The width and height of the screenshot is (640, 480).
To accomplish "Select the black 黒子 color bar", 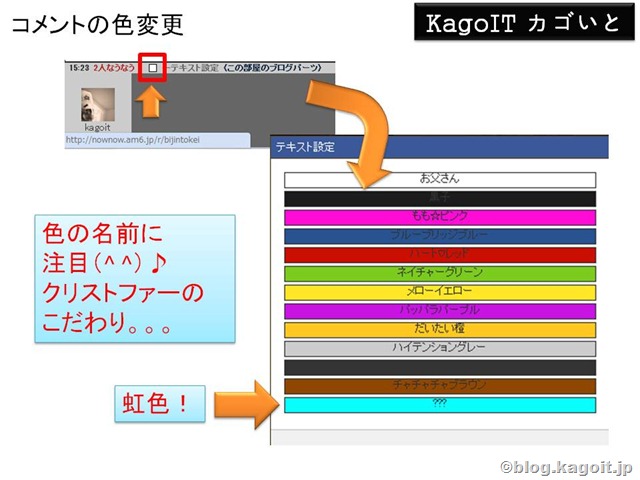I will click(x=440, y=199).
